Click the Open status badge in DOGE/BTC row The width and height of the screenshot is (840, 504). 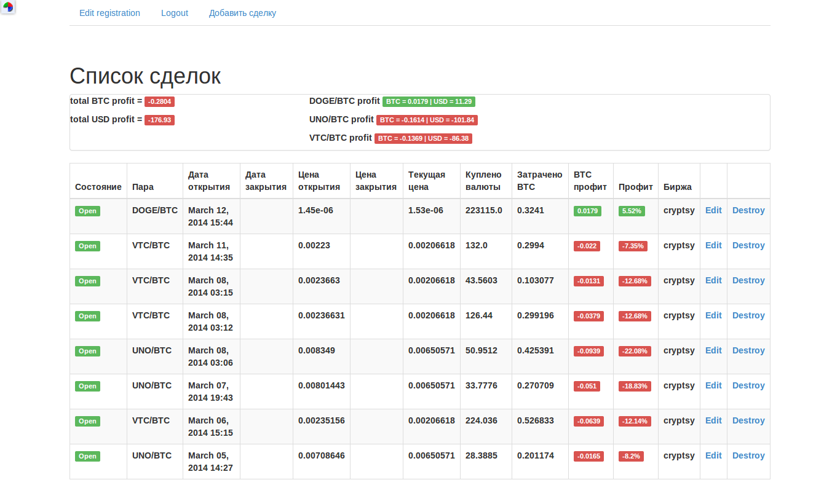point(87,211)
